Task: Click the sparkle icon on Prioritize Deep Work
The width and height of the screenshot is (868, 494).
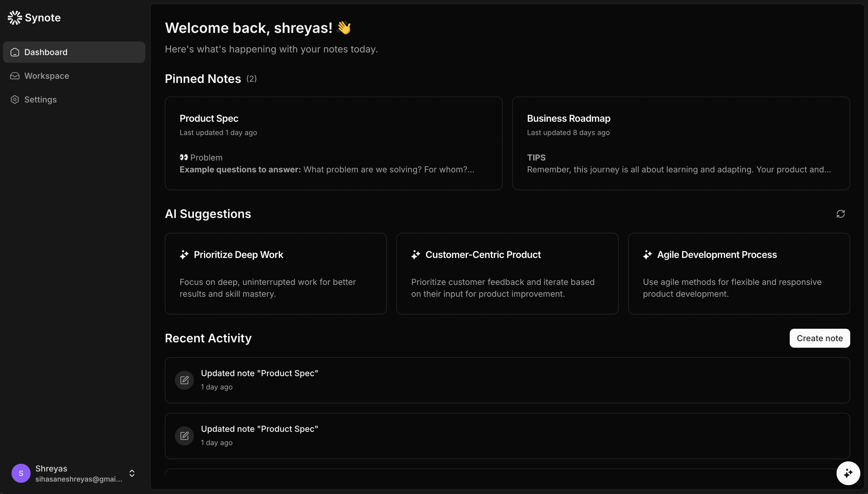Action: [x=184, y=254]
